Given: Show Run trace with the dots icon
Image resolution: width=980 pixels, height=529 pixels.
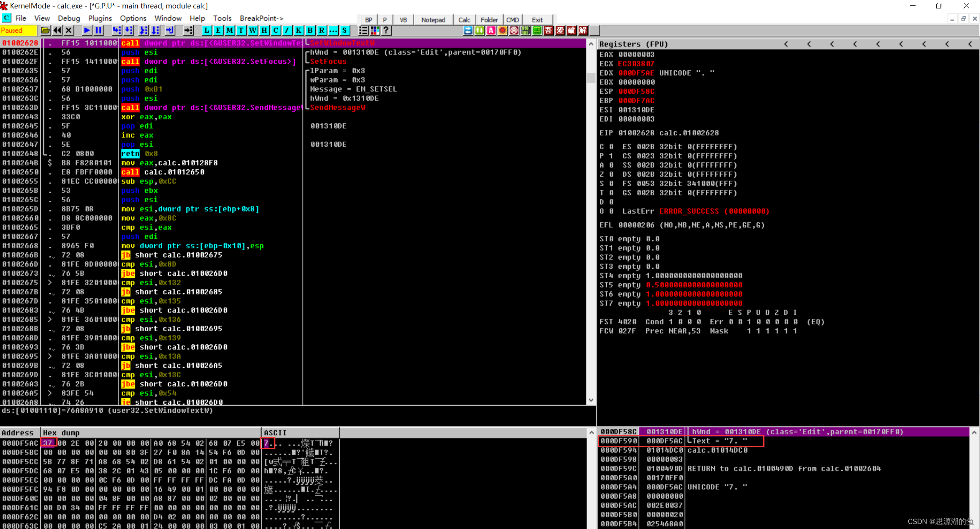Looking at the screenshot, I should click(x=333, y=30).
